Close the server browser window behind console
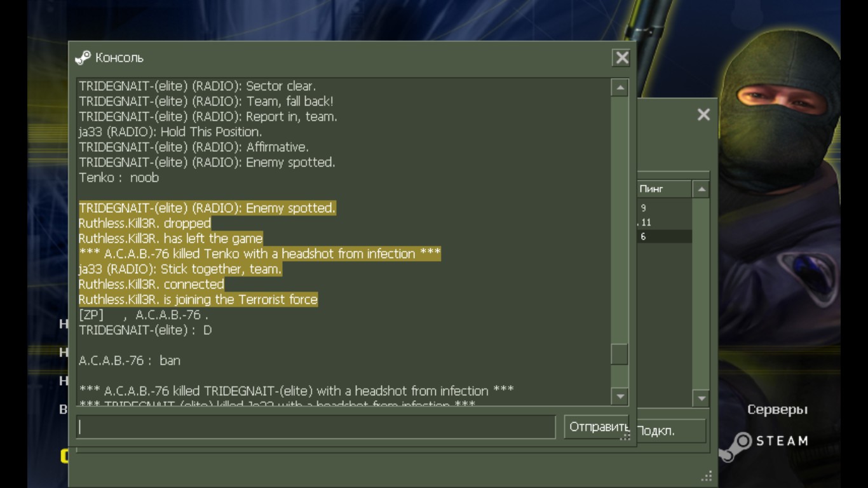The width and height of the screenshot is (868, 488). 703,114
